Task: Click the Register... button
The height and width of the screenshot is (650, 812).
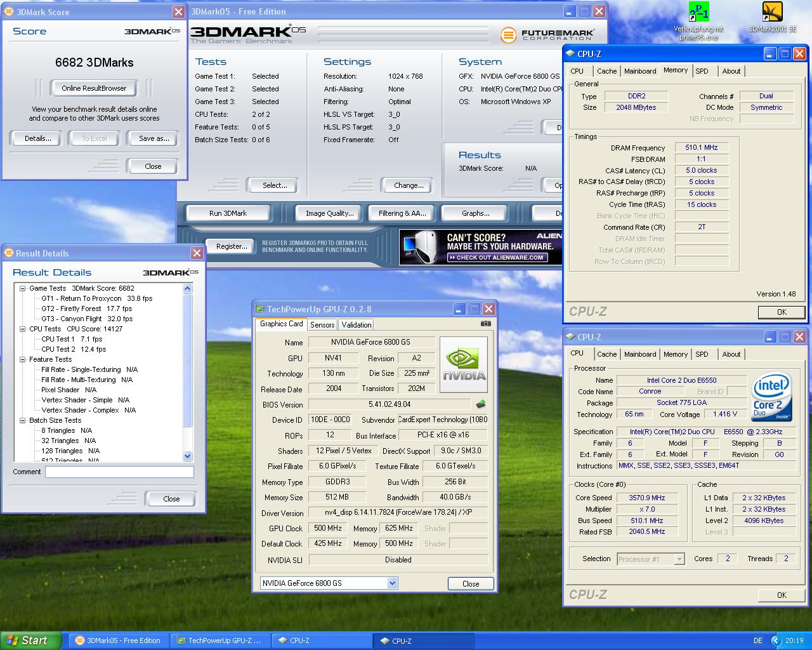Action: [x=232, y=246]
